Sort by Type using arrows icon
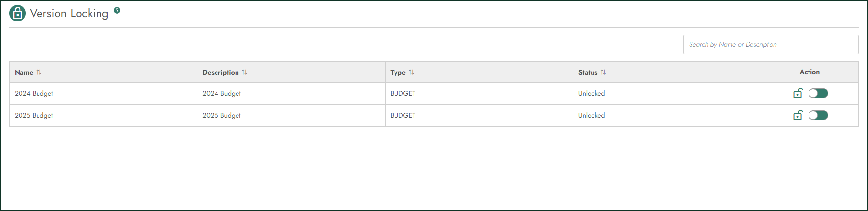 coord(412,72)
